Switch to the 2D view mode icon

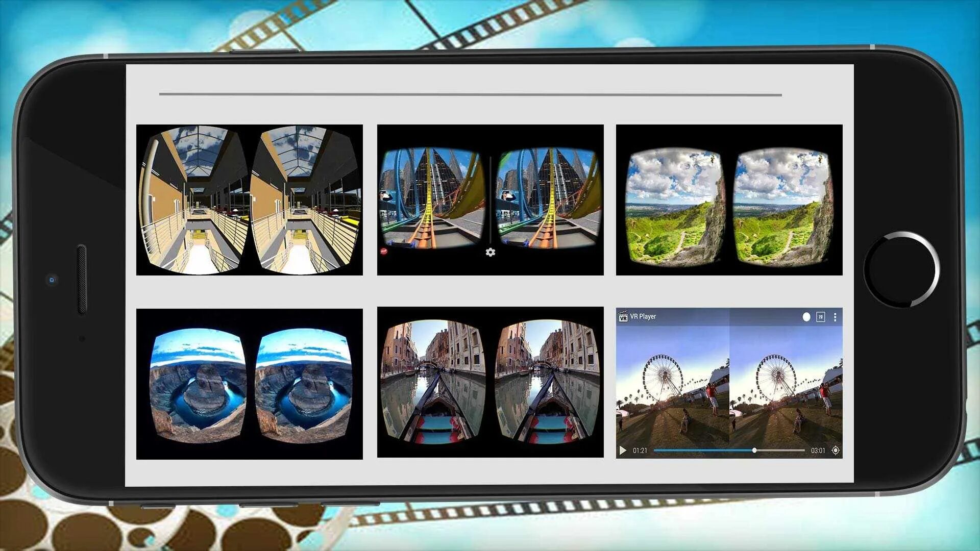point(820,317)
